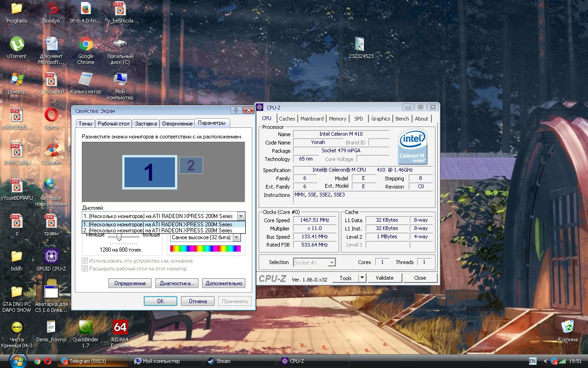Switch to the Заставка tab
The height and width of the screenshot is (368, 588).
(x=146, y=124)
